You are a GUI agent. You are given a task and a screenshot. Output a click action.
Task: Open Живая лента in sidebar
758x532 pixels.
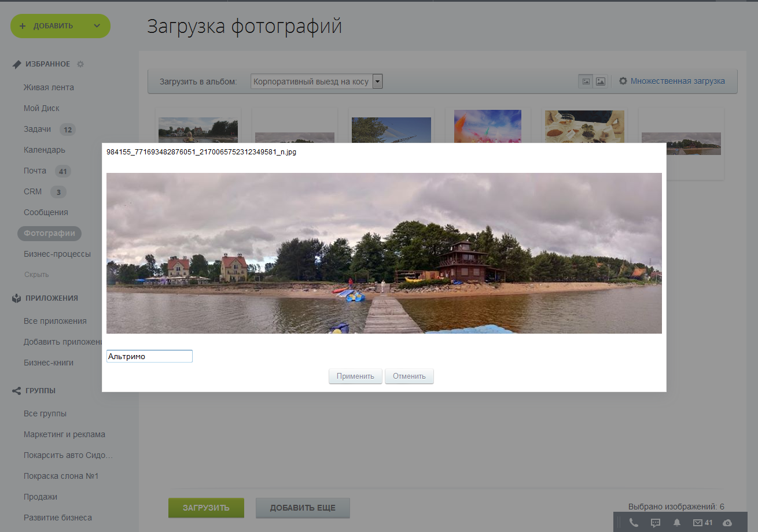49,88
